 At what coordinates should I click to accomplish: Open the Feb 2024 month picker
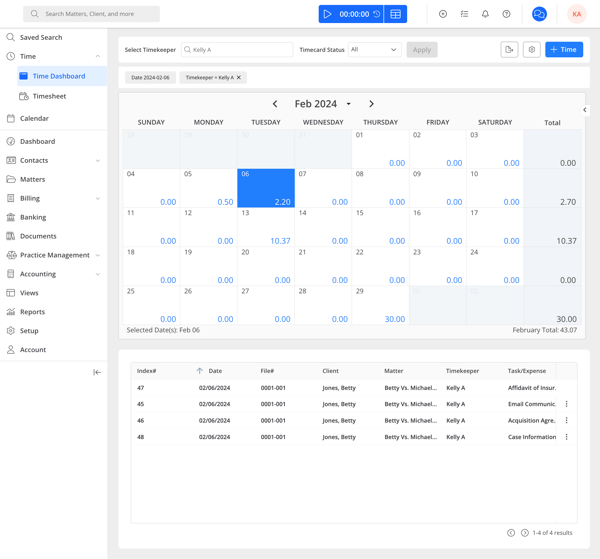click(x=322, y=104)
